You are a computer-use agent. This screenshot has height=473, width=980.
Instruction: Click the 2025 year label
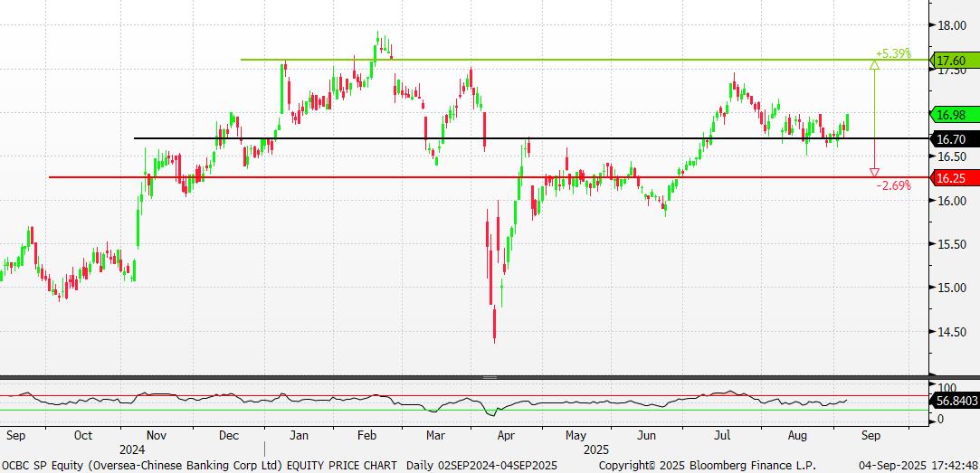pyautogui.click(x=596, y=449)
